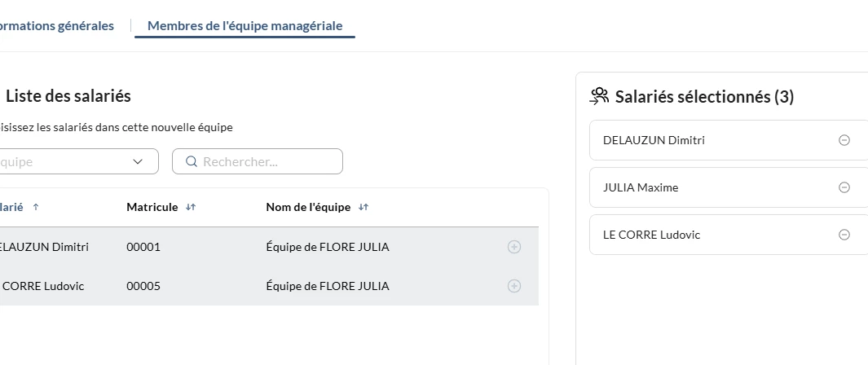Select the DELAUZUN Dimitri table row
This screenshot has width=868, height=365.
245,247
